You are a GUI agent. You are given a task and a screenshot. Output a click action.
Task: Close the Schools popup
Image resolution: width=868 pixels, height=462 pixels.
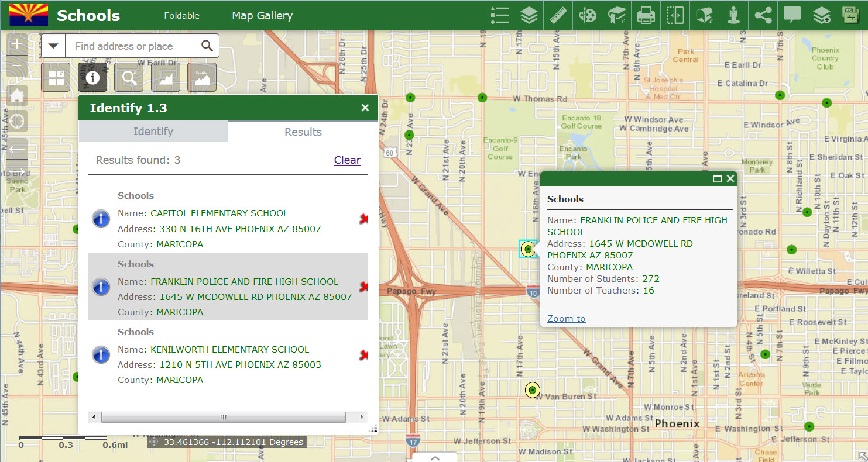730,179
